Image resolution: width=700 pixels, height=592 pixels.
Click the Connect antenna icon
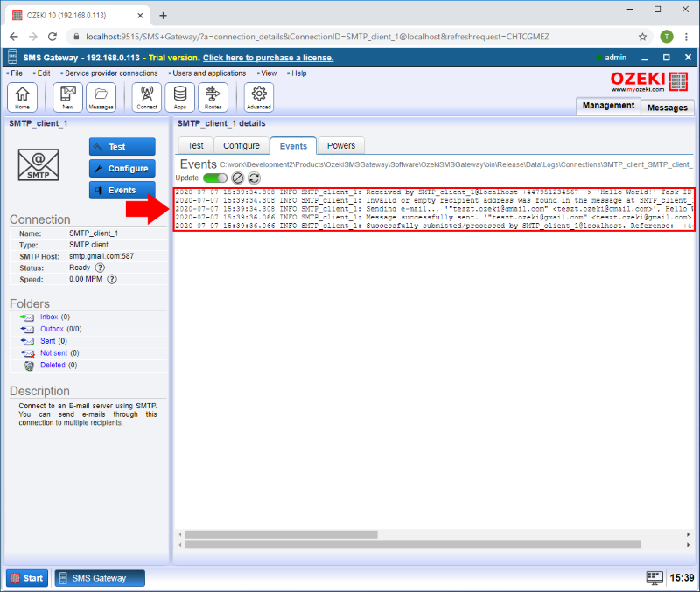[147, 97]
